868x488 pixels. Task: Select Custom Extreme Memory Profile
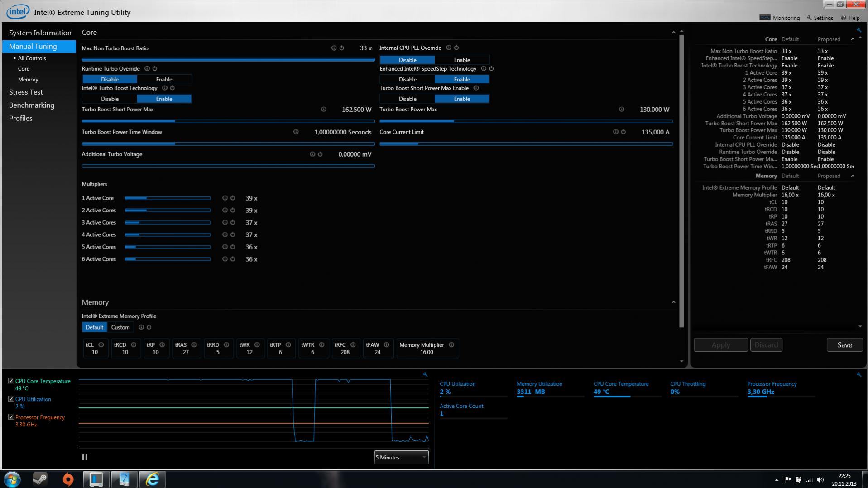120,327
